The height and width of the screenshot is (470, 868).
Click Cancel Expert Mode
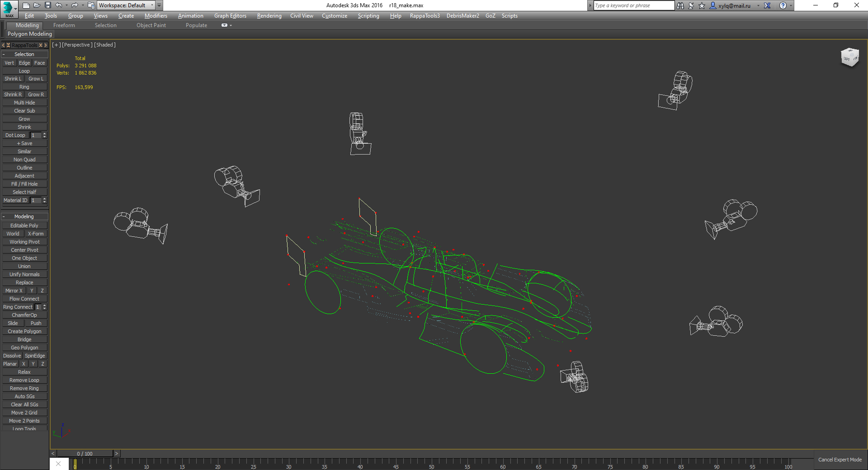[x=840, y=460]
